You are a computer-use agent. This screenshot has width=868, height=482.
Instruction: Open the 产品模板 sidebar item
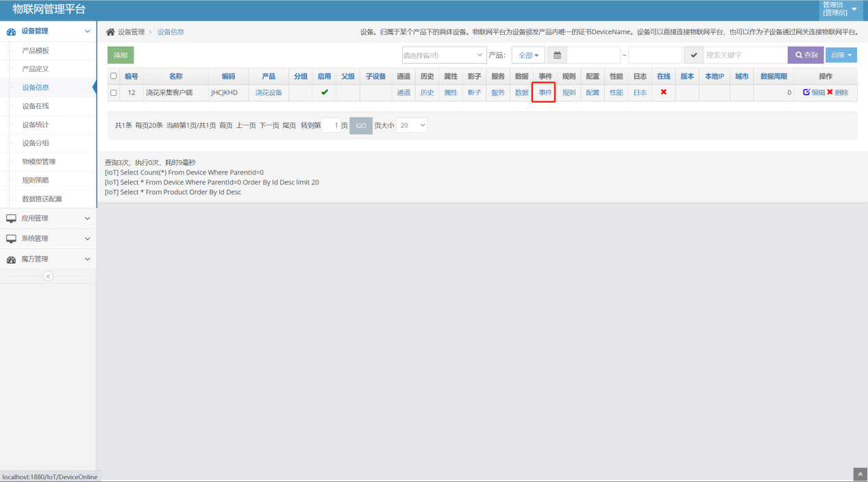tap(36, 51)
